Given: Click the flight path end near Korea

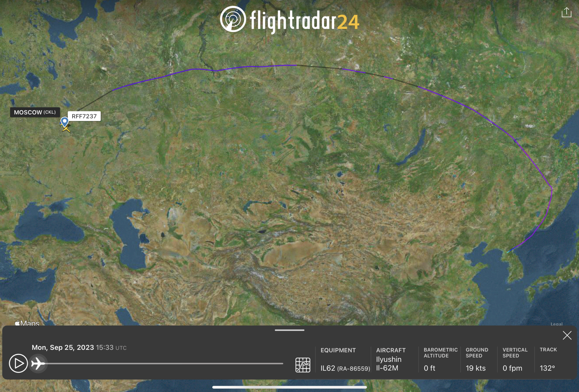Looking at the screenshot, I should coord(508,251).
